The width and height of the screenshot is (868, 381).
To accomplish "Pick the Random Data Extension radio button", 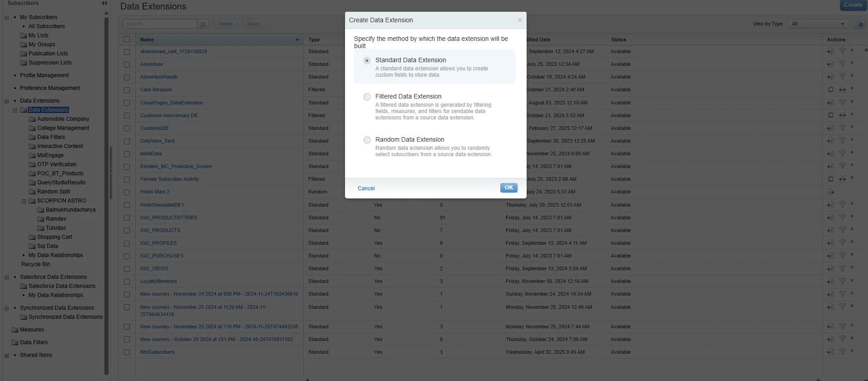I will [367, 140].
